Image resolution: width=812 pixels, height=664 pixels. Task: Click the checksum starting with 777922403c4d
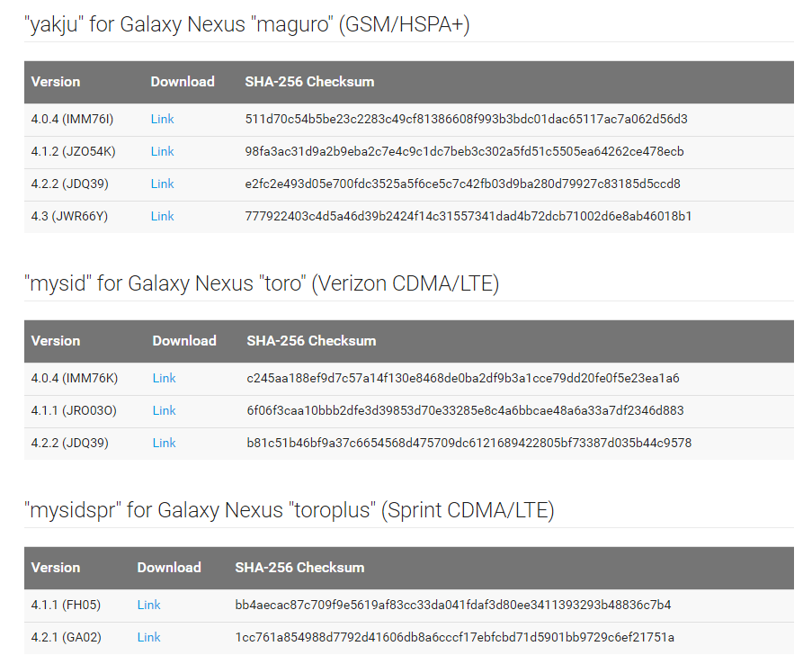click(x=468, y=216)
